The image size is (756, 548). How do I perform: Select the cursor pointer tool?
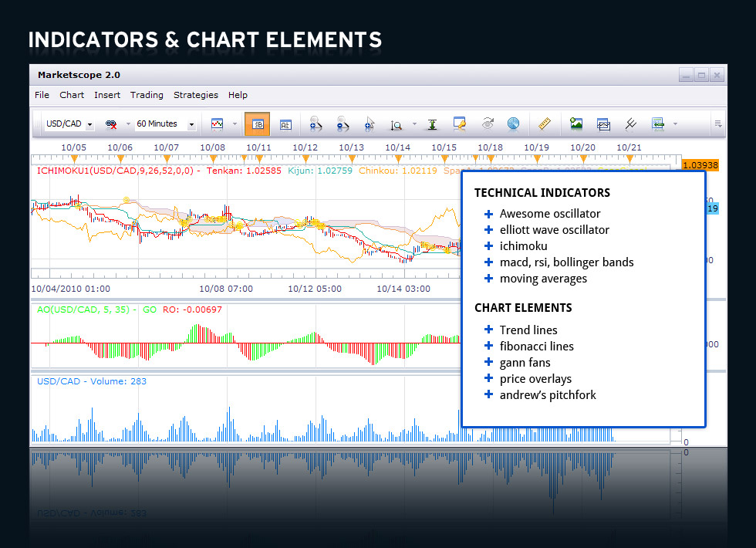[x=370, y=124]
